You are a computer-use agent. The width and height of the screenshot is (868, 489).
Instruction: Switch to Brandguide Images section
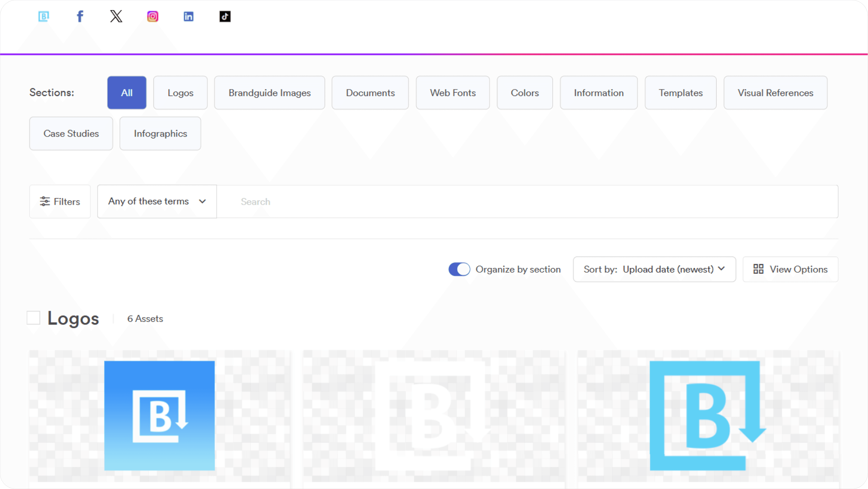269,93
